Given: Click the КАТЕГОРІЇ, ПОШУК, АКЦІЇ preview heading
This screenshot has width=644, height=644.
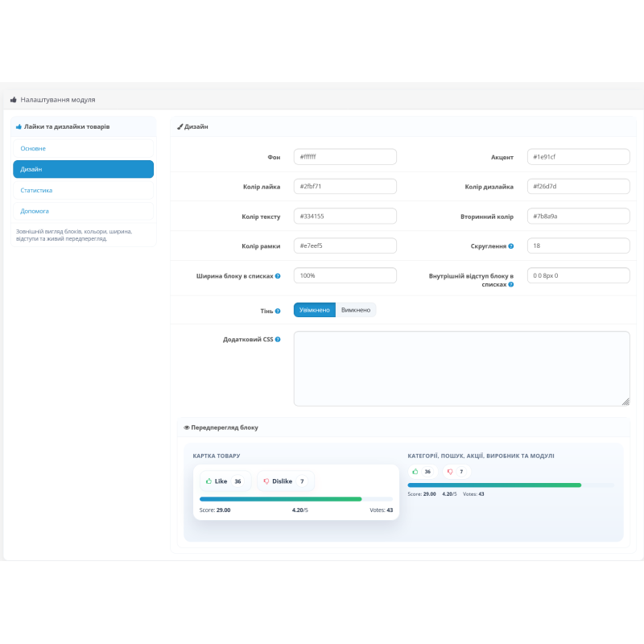Looking at the screenshot, I should [x=481, y=456].
